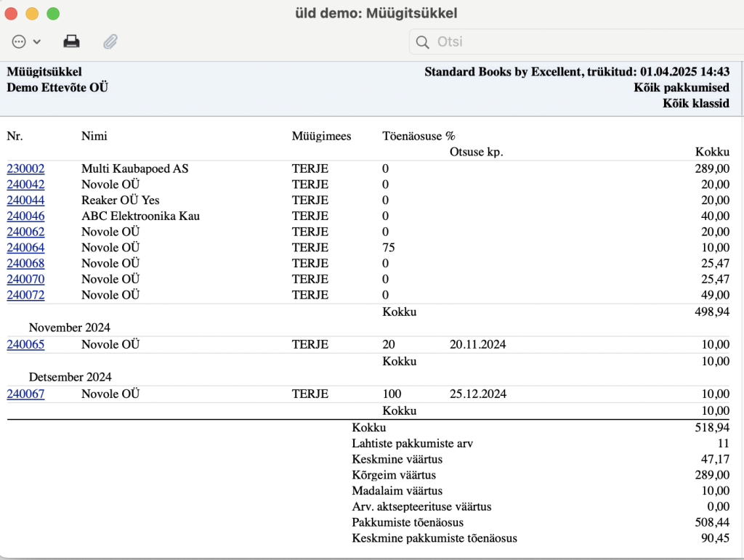Open the ellipsis actions menu icon
The height and width of the screenshot is (560, 744).
[x=19, y=41]
